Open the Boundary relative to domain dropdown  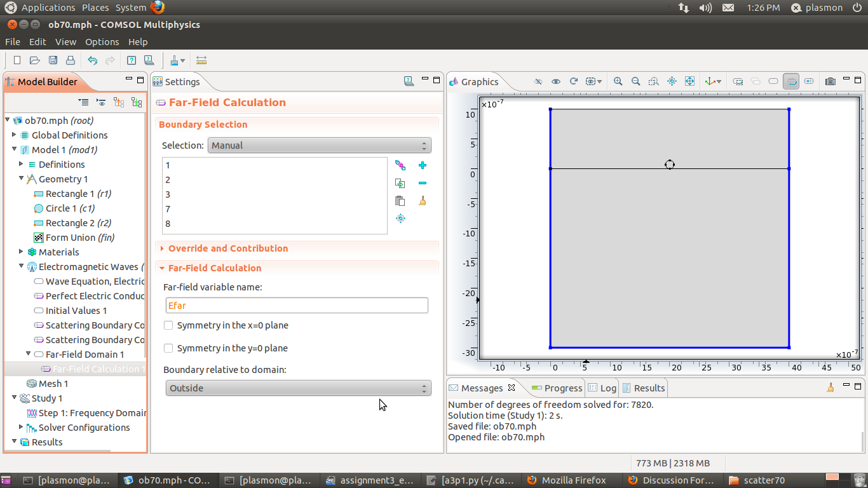pos(298,388)
